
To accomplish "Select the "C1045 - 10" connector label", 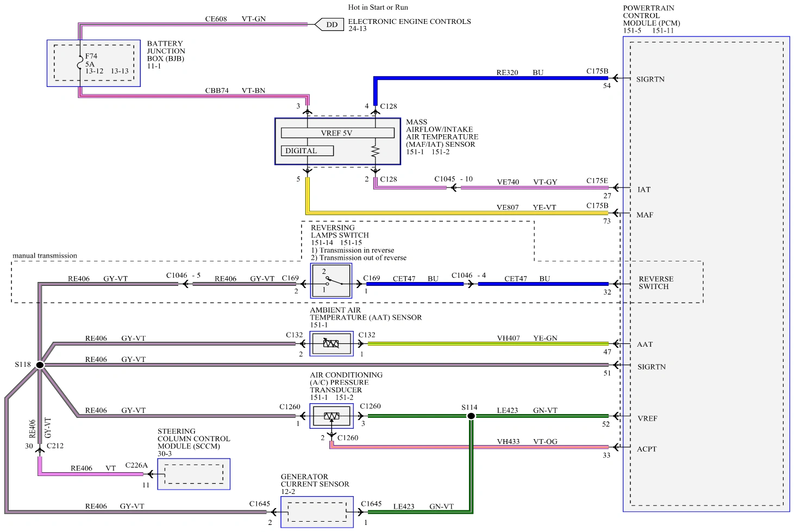I will (x=453, y=179).
